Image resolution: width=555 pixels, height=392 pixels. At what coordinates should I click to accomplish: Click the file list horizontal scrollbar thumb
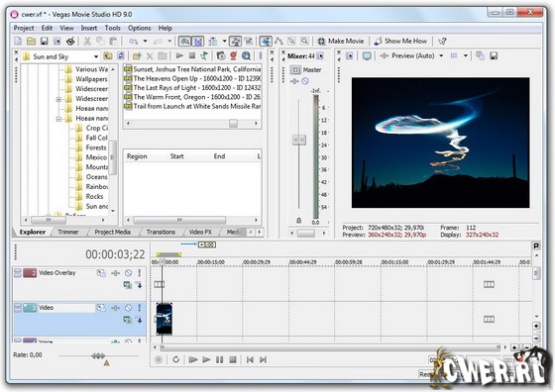[233, 124]
